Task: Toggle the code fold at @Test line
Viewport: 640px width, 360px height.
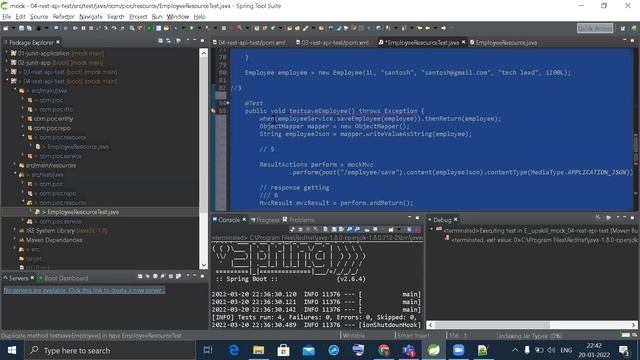Action: click(228, 103)
